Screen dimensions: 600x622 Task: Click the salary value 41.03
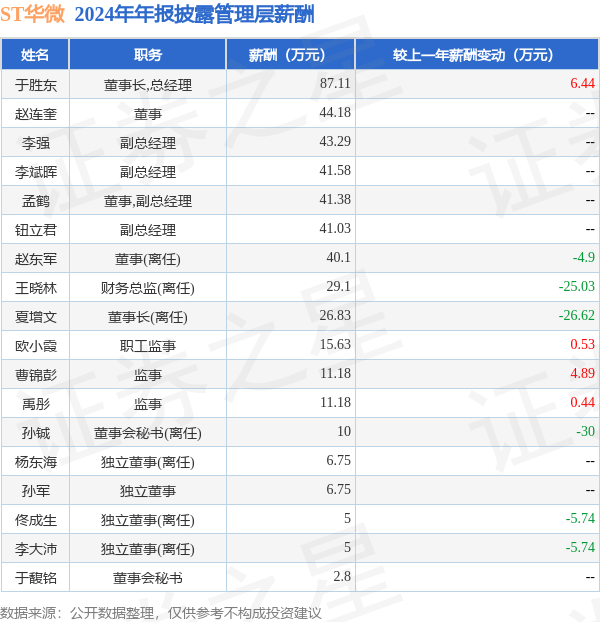(x=335, y=228)
